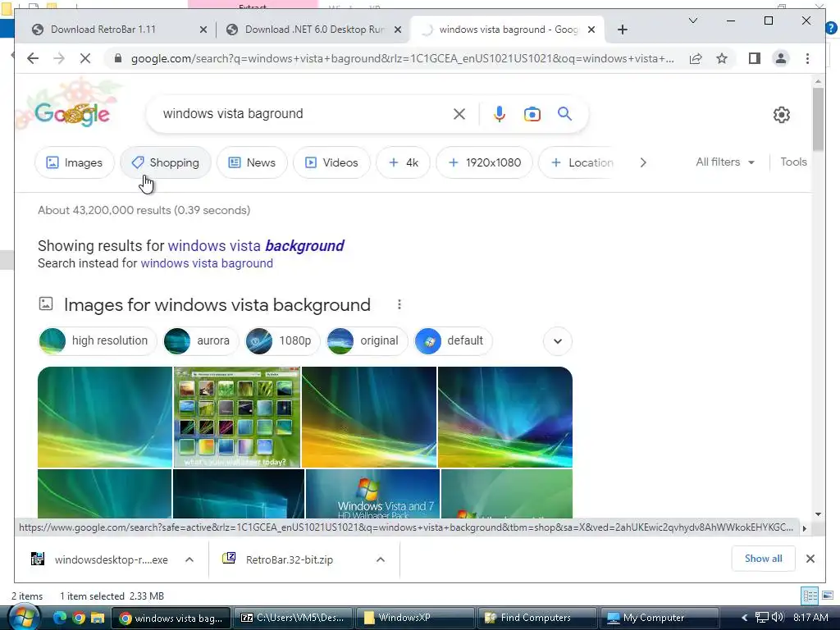The image size is (840, 630).
Task: Switch Explorer to large icons view
Action: click(828, 596)
